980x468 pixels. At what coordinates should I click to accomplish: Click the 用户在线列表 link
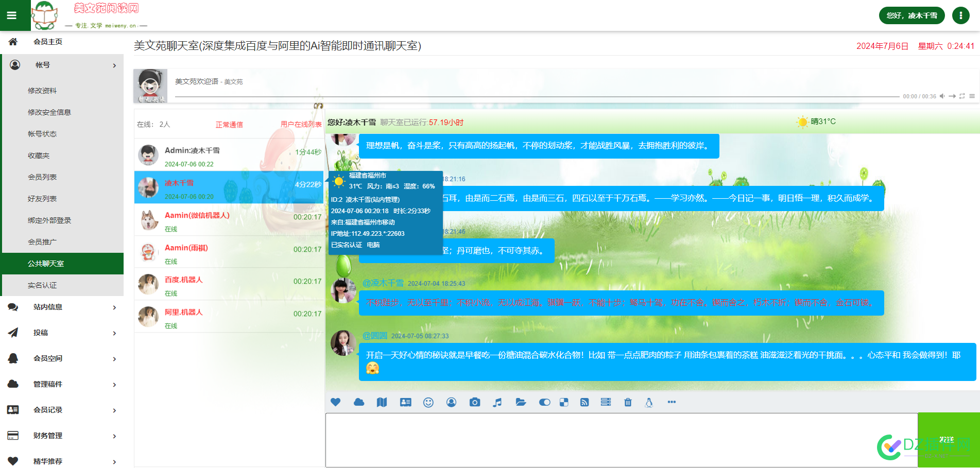pyautogui.click(x=301, y=125)
